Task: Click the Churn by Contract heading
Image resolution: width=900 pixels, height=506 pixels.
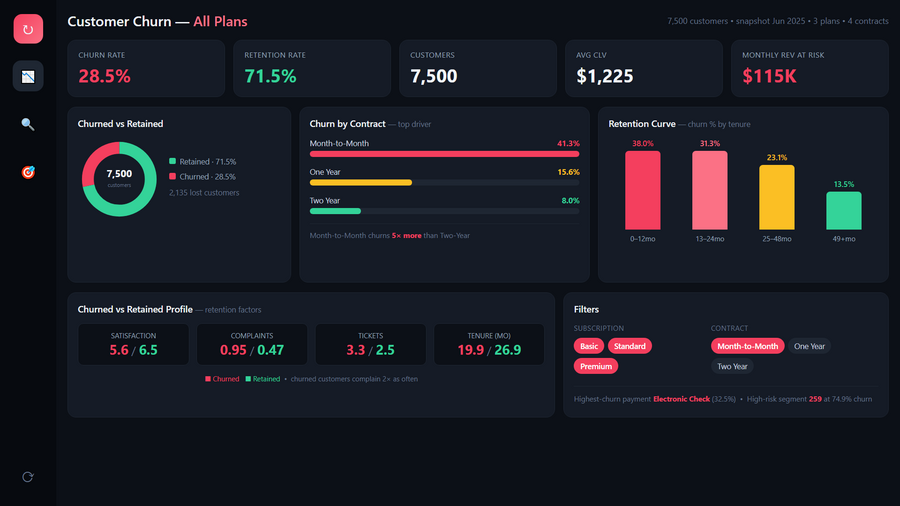Action: (348, 124)
